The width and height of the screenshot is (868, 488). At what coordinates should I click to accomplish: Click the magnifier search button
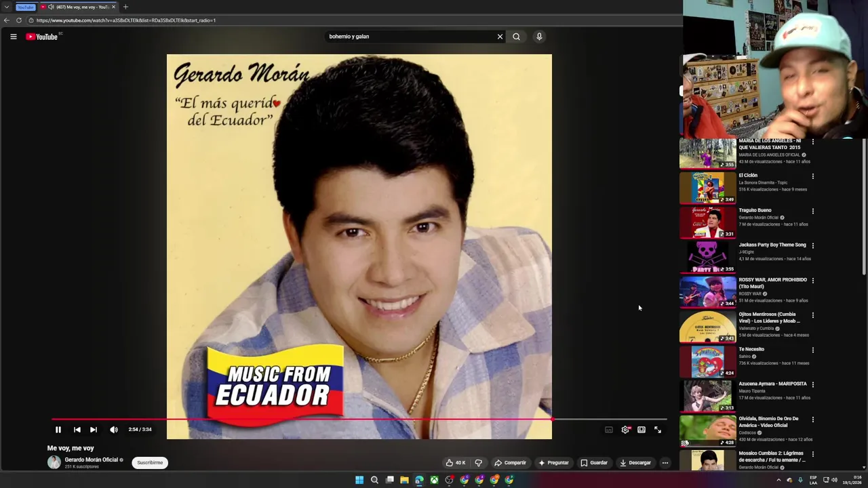(x=516, y=37)
